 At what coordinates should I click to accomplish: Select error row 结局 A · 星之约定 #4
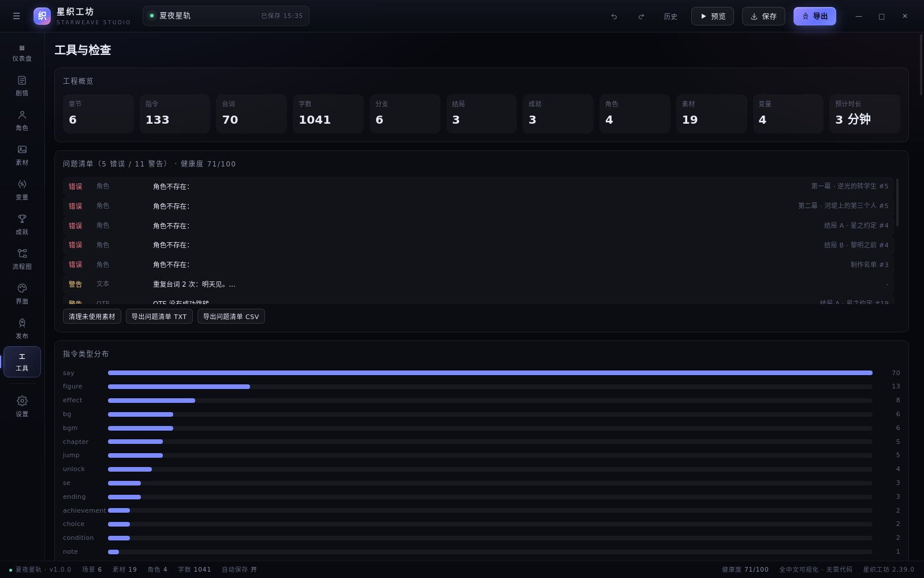(x=479, y=225)
